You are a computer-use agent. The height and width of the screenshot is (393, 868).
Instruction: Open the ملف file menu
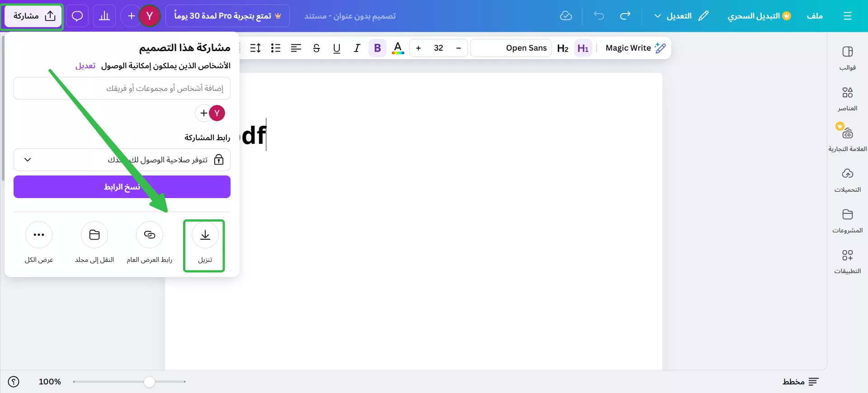click(815, 16)
